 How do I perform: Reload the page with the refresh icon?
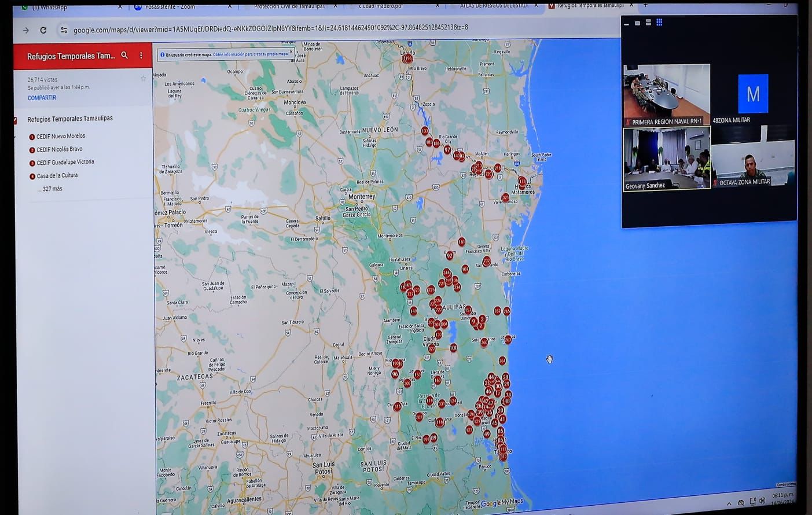pos(43,30)
